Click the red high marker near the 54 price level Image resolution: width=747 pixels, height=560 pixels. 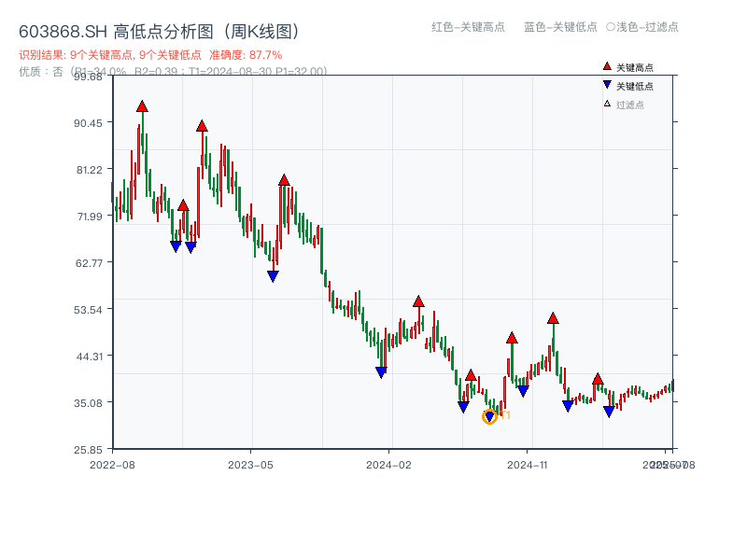[x=417, y=301]
